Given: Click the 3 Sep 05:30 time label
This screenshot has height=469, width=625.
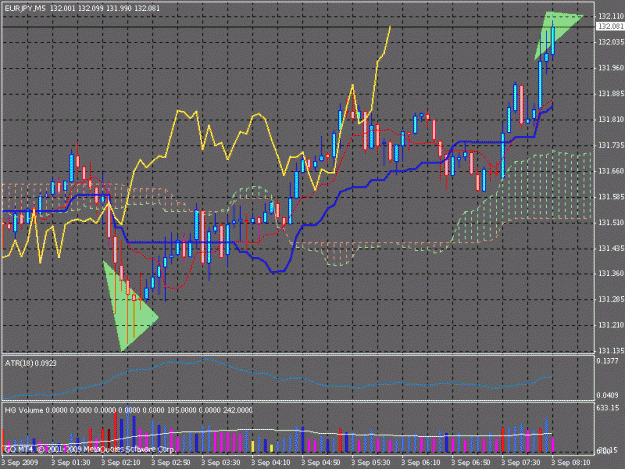Looking at the screenshot, I should pyautogui.click(x=371, y=462).
